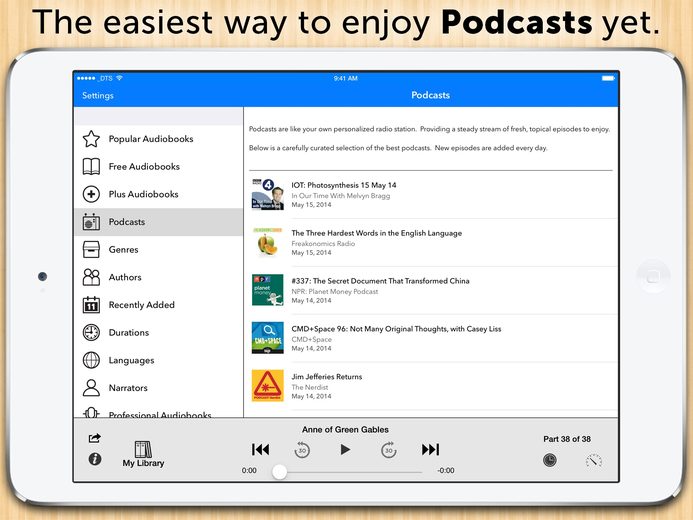
Task: Click the Recently Added calendar icon
Action: pos(91,305)
